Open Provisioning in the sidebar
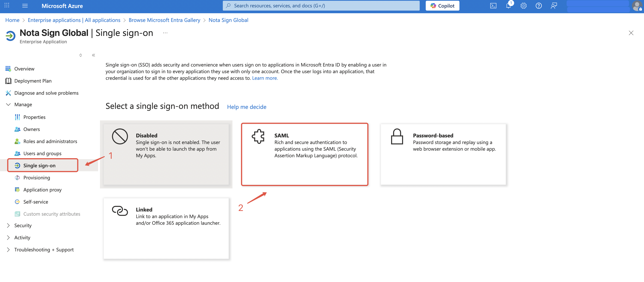644x282 pixels. point(37,178)
